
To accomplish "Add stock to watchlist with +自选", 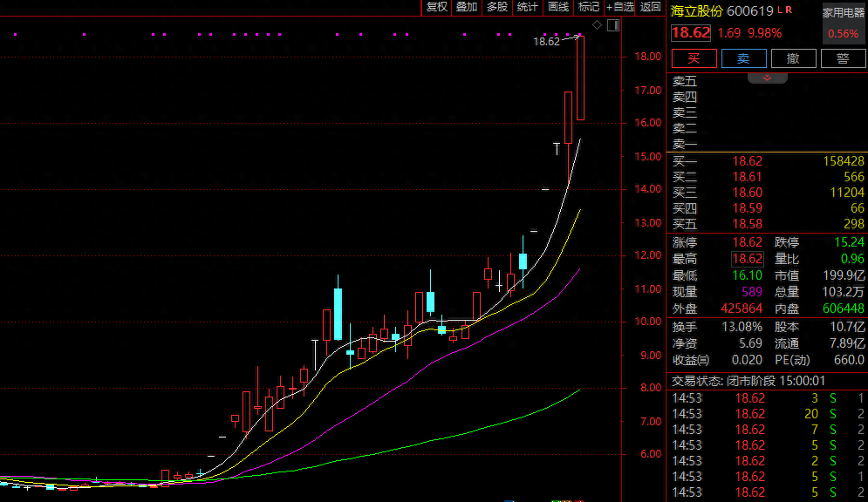I will pyautogui.click(x=620, y=7).
